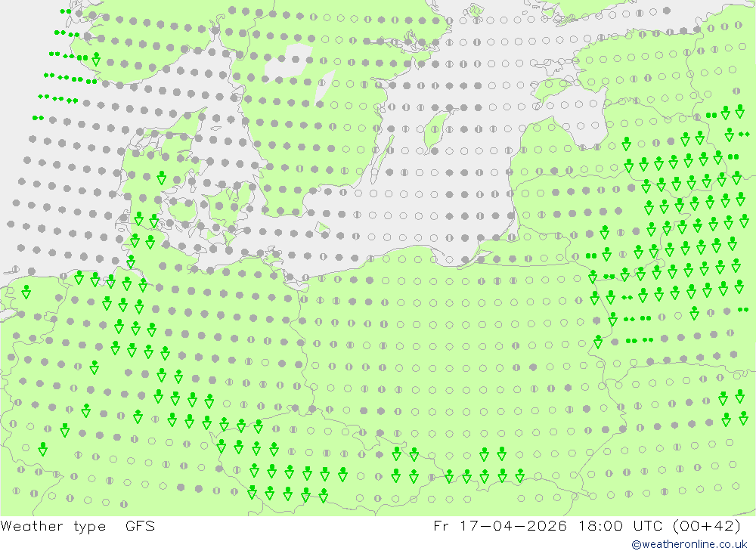The image size is (756, 554).
Task: Click the 'Weather type GFS' caption
Action: tap(78, 526)
